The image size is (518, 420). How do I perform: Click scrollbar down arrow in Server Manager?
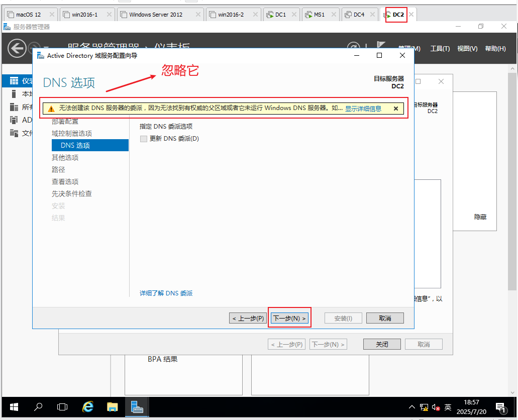click(512, 392)
